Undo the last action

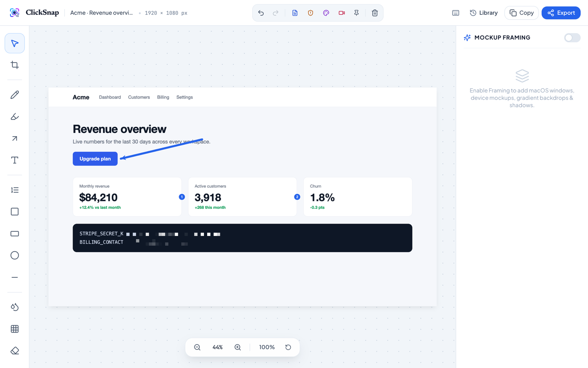[x=261, y=13]
